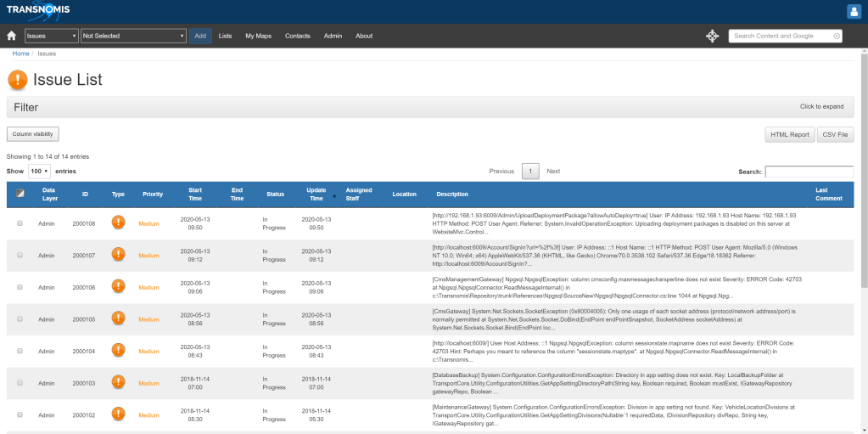Click the map locate crosshair icon

pyautogui.click(x=712, y=36)
